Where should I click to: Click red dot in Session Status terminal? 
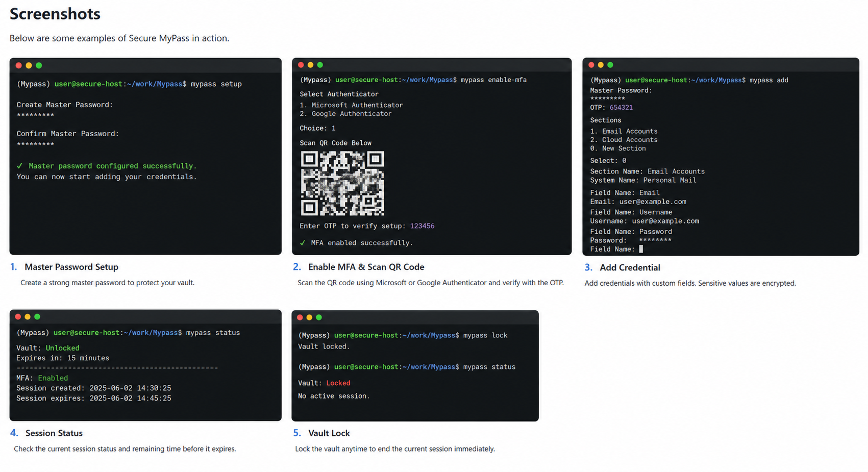pyautogui.click(x=18, y=317)
